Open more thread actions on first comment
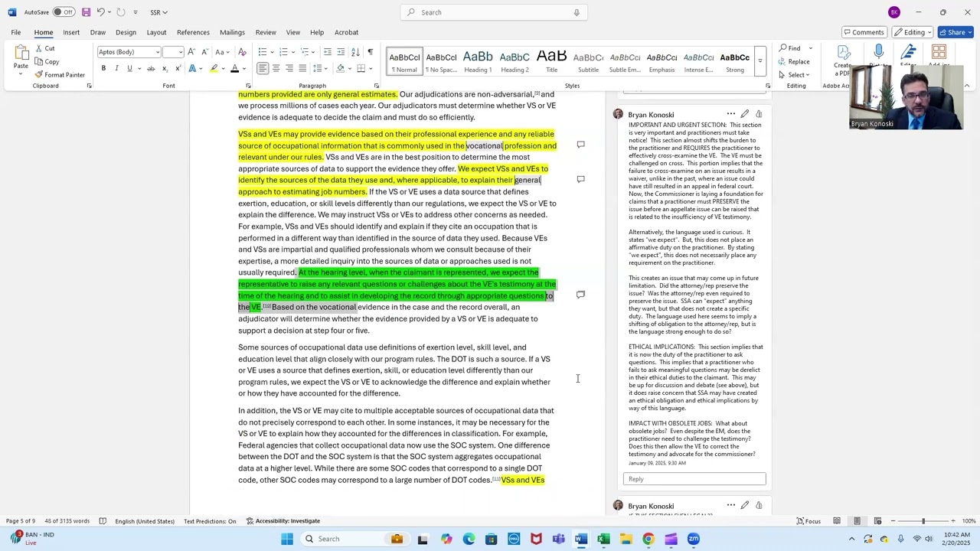This screenshot has width=980, height=551. tap(731, 114)
